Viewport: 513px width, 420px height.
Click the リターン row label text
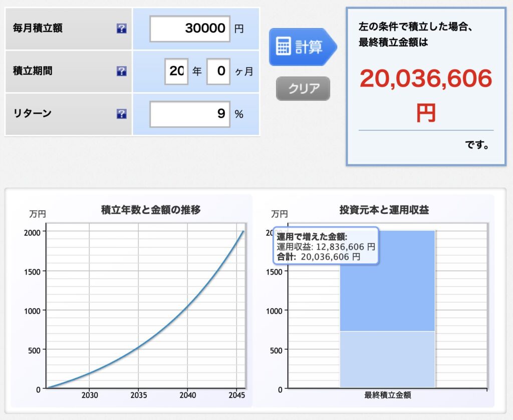click(32, 114)
